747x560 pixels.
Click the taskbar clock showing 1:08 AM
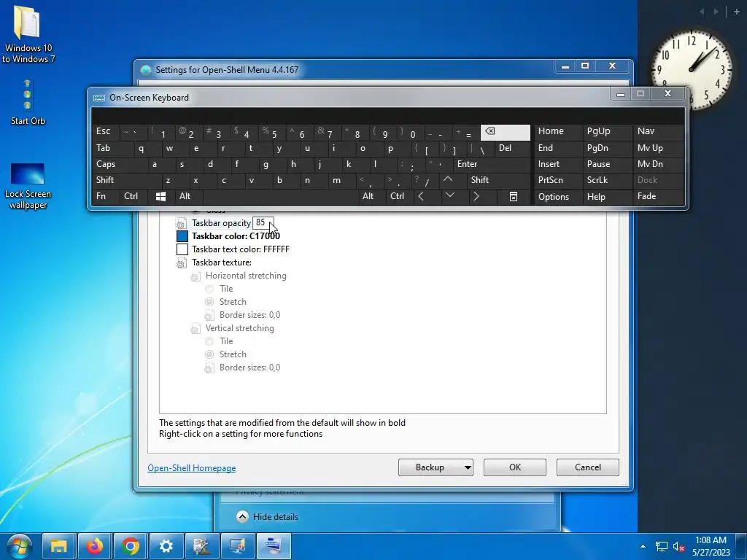point(711,546)
